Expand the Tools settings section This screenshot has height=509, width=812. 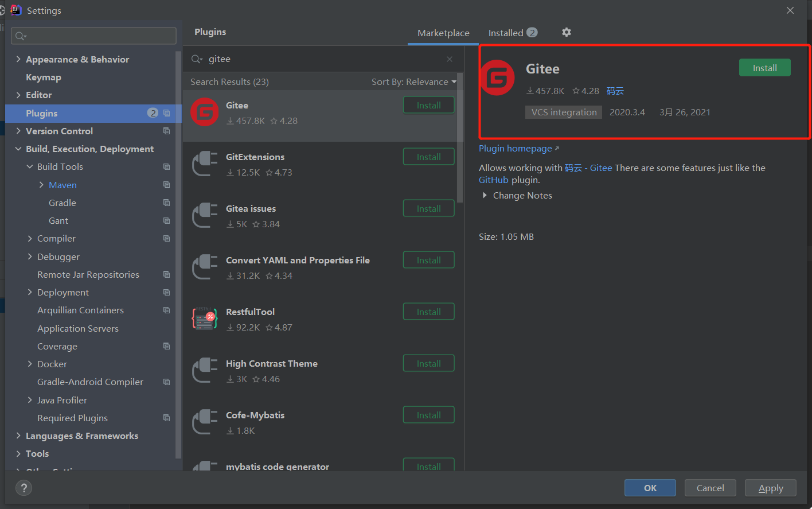point(18,453)
